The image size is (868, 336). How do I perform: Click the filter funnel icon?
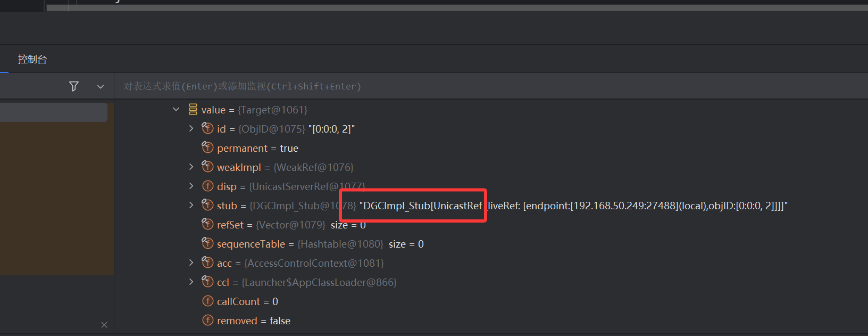coord(74,86)
